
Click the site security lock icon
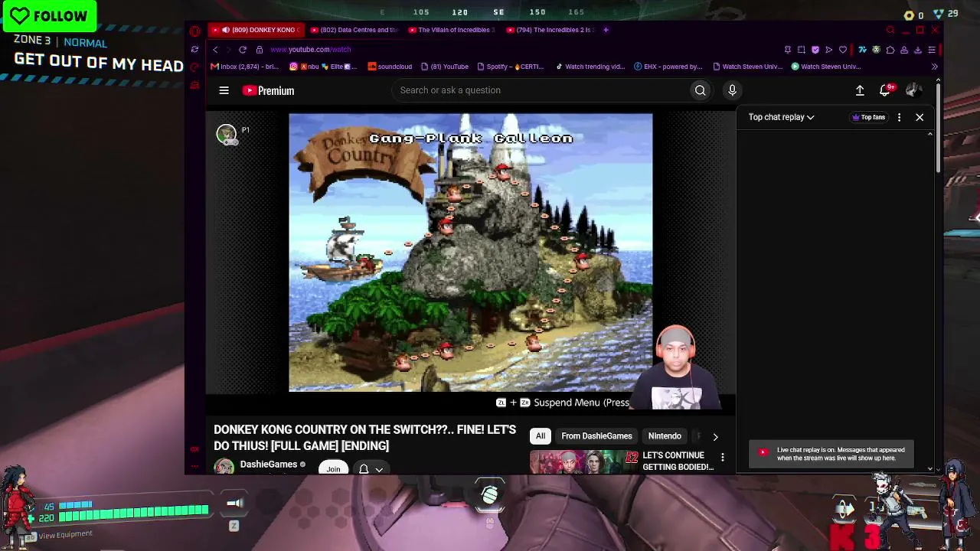tap(260, 50)
